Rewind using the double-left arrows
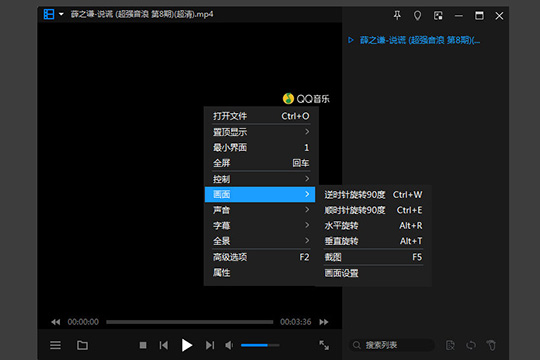This screenshot has width=540, height=360. coord(55,322)
